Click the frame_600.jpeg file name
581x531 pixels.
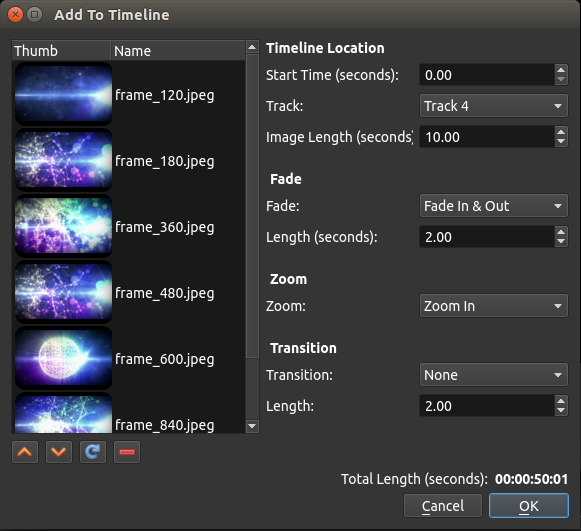click(x=165, y=359)
